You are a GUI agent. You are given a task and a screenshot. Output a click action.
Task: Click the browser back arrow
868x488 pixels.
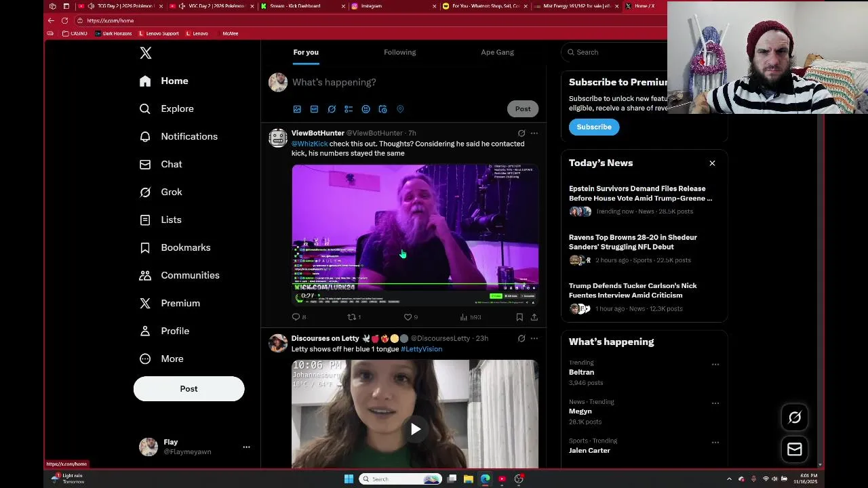click(51, 20)
